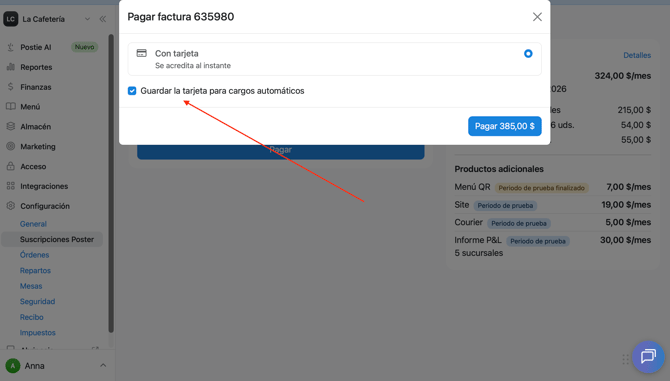
Task: Click the Reportes bar chart icon
Action: 11,67
